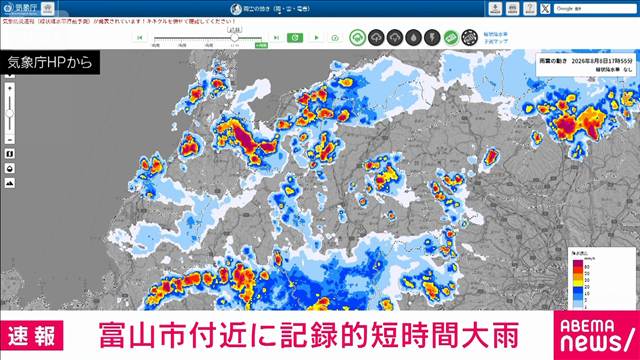Click the download icon in header
This screenshot has width=640, height=360.
coord(495,9)
